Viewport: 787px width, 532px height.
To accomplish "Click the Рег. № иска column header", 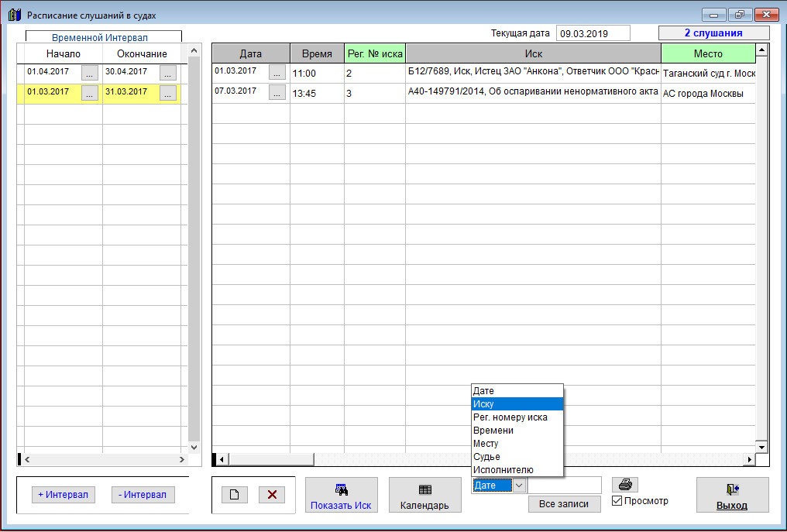I will pos(375,53).
